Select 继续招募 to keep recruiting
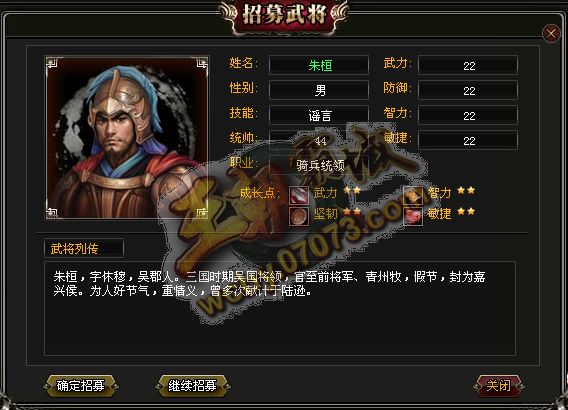Screen dimensions: 568x410 (x=192, y=386)
